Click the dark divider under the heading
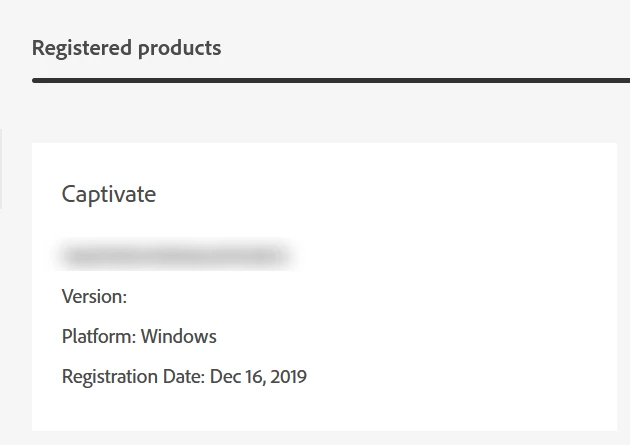Screen dimensions: 630x445 [330, 80]
